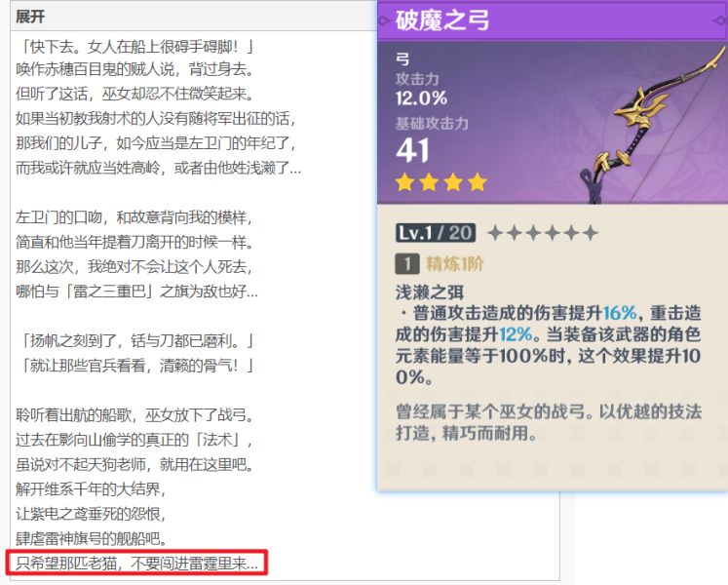The width and height of the screenshot is (728, 585).
Task: Click the fourth gold rarity star
Action: click(476, 181)
